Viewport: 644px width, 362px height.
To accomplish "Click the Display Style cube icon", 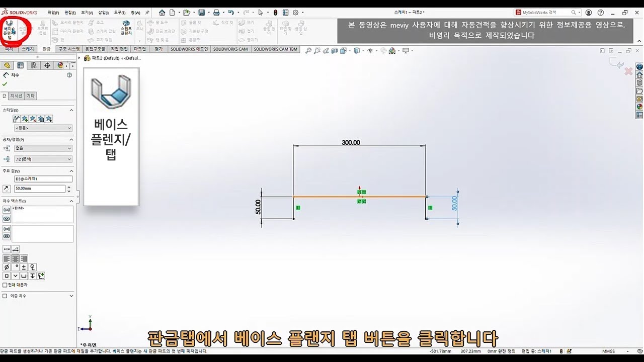I will 357,50.
